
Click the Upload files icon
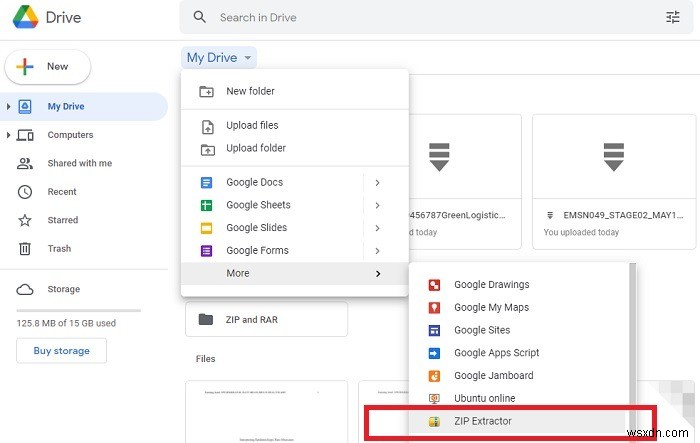(x=208, y=127)
